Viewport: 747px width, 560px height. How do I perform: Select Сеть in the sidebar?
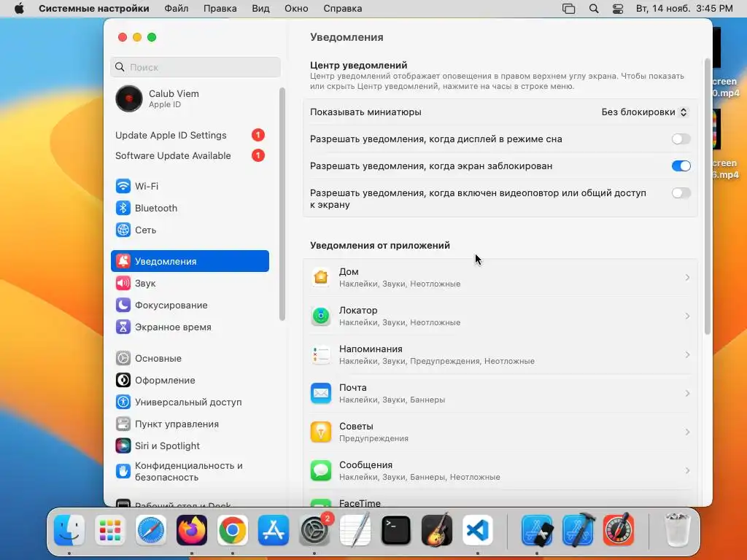[x=190, y=230]
